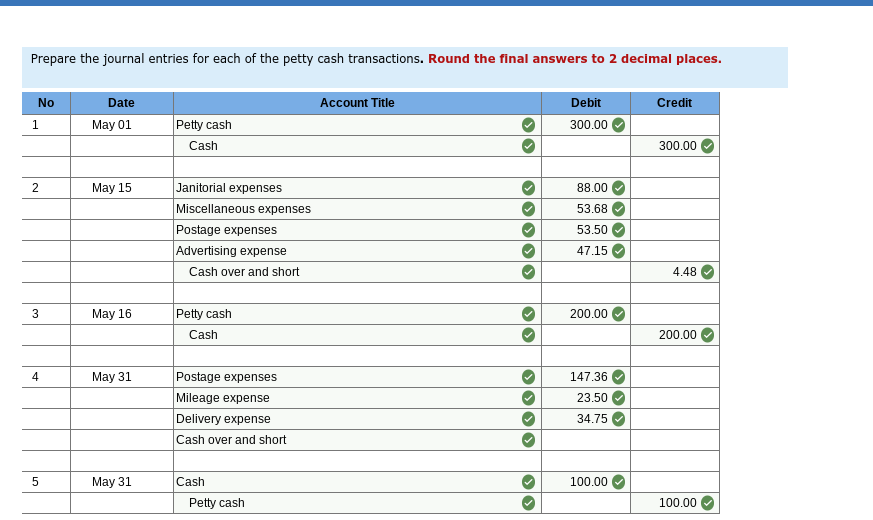The image size is (873, 520).
Task: Click the check icon next to 4.48 credit
Action: (707, 272)
